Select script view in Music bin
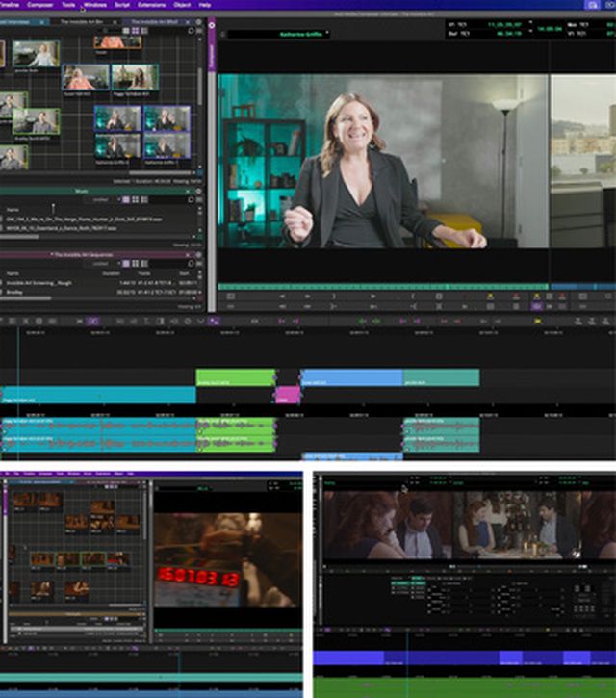This screenshot has height=698, width=616. pos(144,200)
